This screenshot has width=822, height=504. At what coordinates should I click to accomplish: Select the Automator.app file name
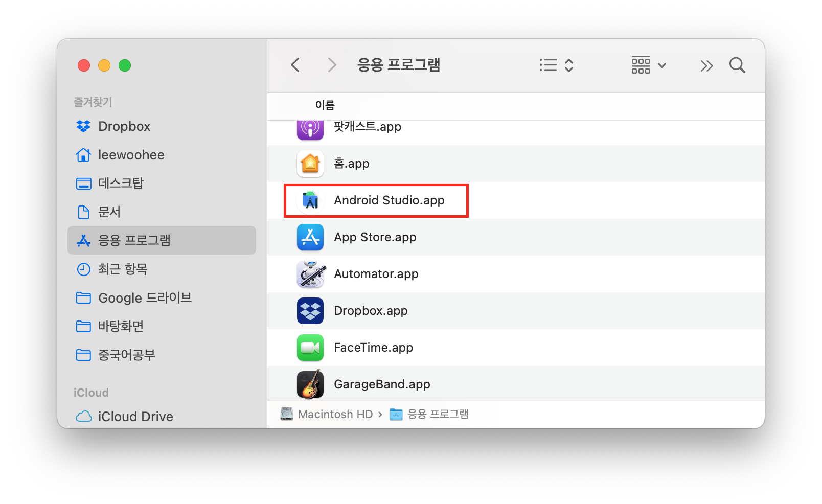pos(376,274)
